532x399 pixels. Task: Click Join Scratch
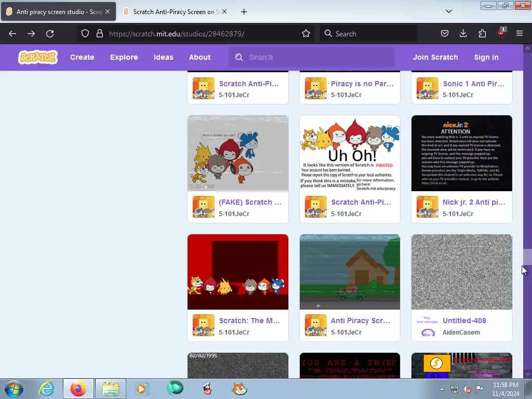pyautogui.click(x=435, y=57)
